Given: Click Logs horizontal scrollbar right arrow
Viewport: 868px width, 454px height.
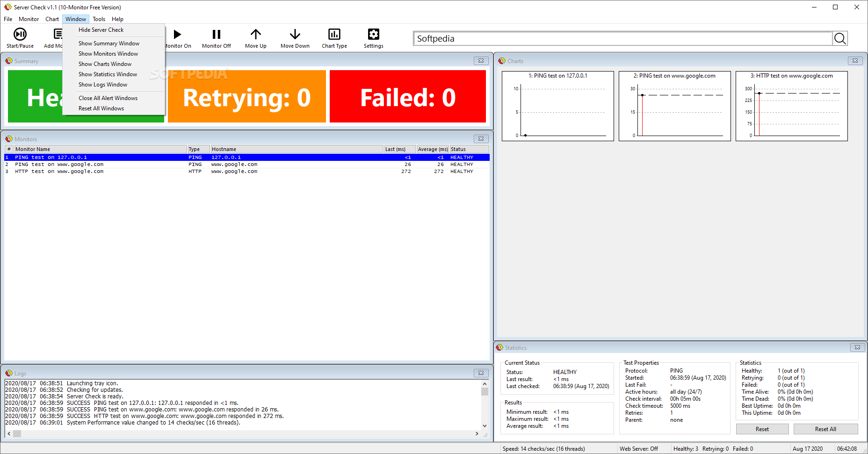Looking at the screenshot, I should 477,433.
